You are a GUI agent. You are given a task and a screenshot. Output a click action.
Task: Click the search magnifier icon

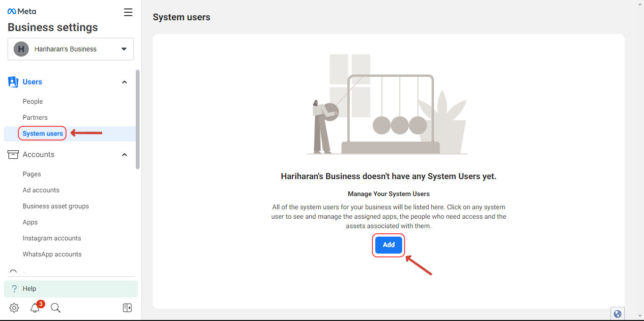coord(56,308)
